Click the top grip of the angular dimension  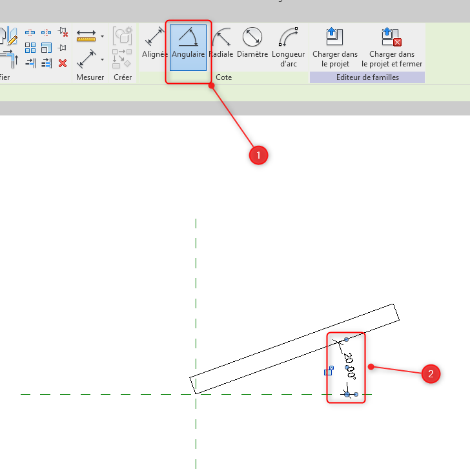(347, 339)
